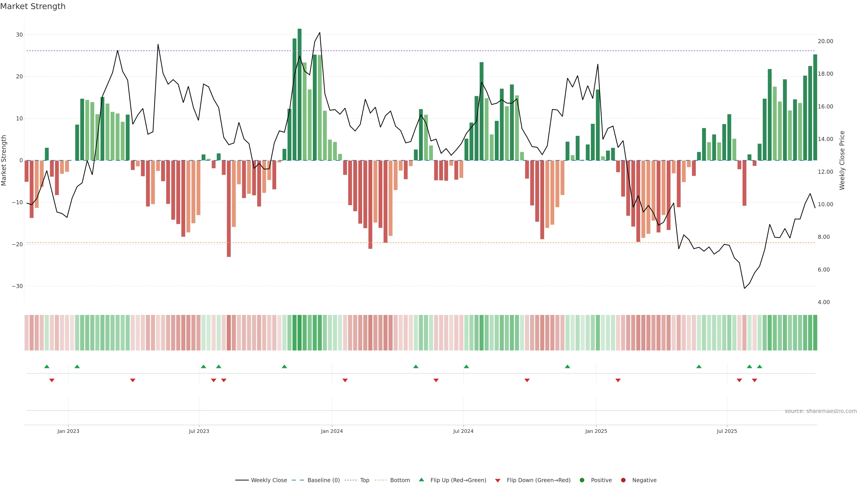The width and height of the screenshot is (868, 488).
Task: Click the last green flip-up triangle marker
Action: 759,366
